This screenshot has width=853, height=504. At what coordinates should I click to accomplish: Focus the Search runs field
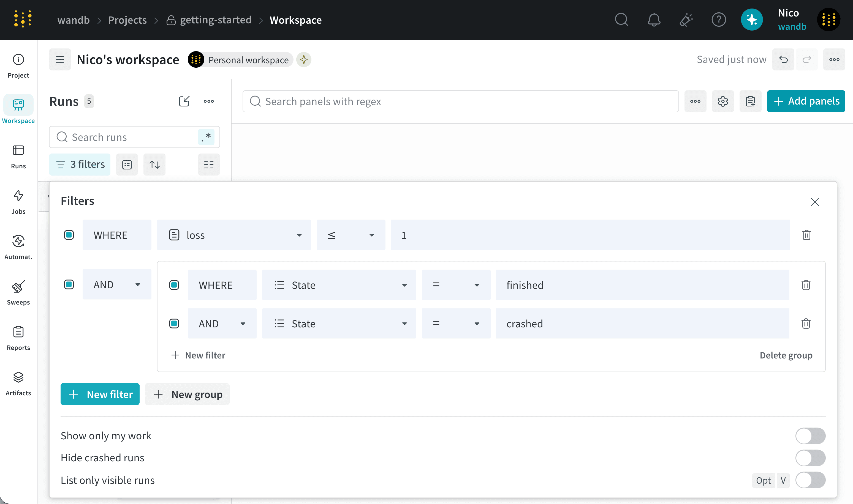134,137
